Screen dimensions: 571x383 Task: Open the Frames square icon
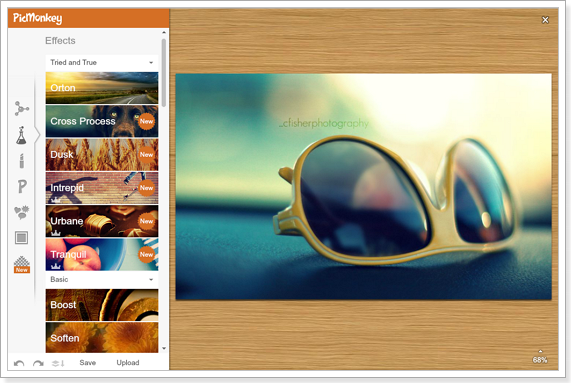[21, 238]
